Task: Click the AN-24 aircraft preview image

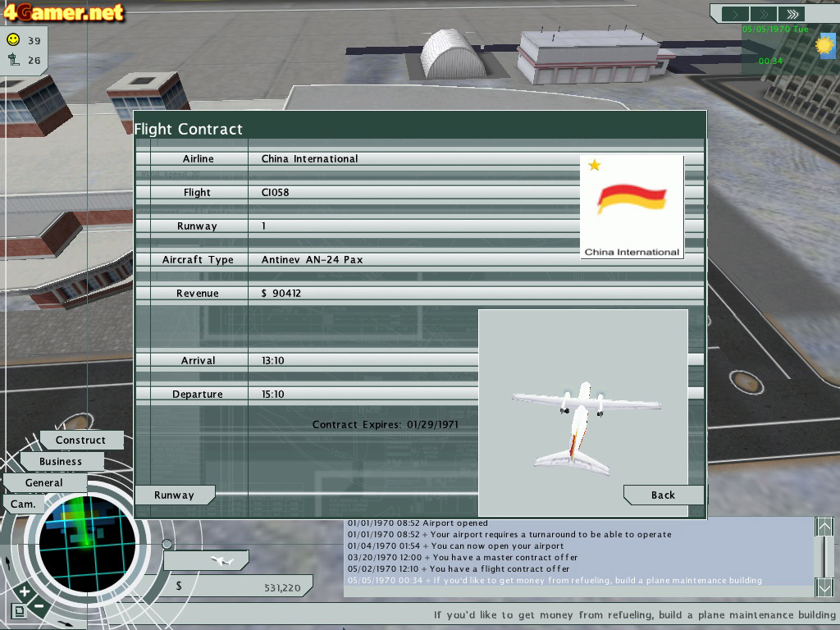Action: point(583,413)
